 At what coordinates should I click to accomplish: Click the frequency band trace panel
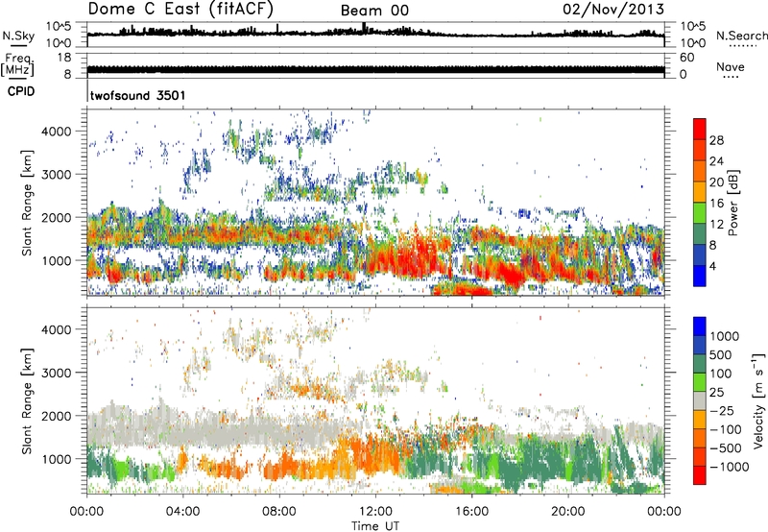pos(375,65)
